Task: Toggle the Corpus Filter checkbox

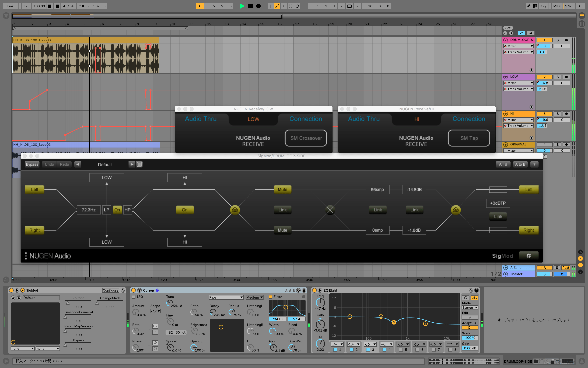Action: 270,297
